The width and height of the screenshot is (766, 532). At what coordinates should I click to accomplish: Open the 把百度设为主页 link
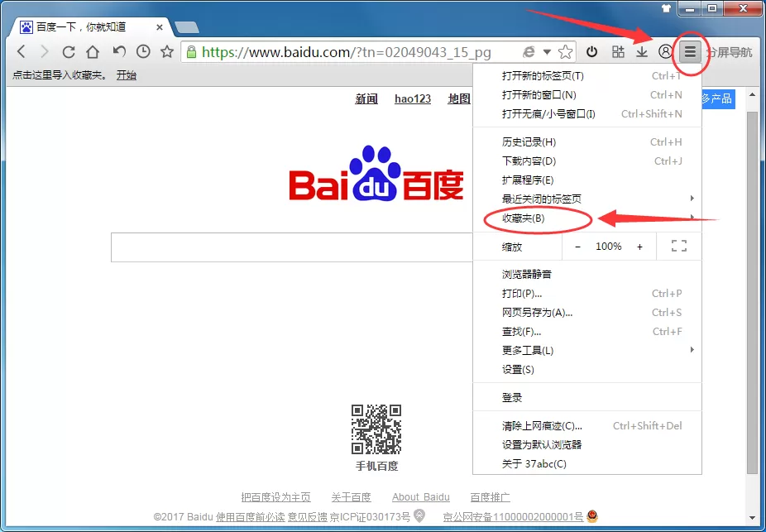(276, 497)
